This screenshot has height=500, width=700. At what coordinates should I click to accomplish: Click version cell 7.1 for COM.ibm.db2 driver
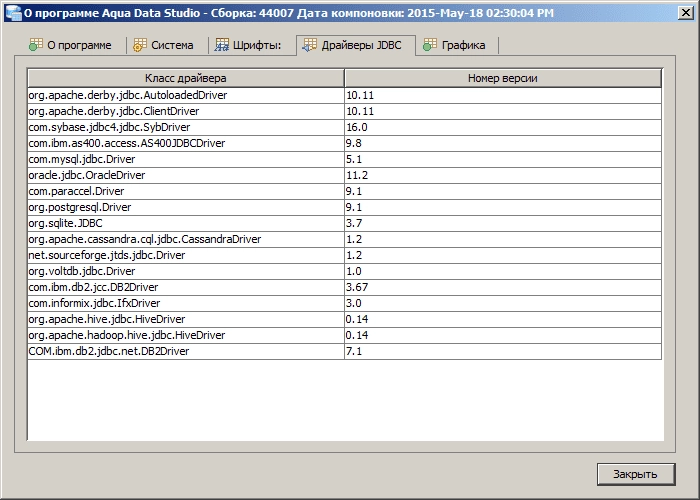503,352
